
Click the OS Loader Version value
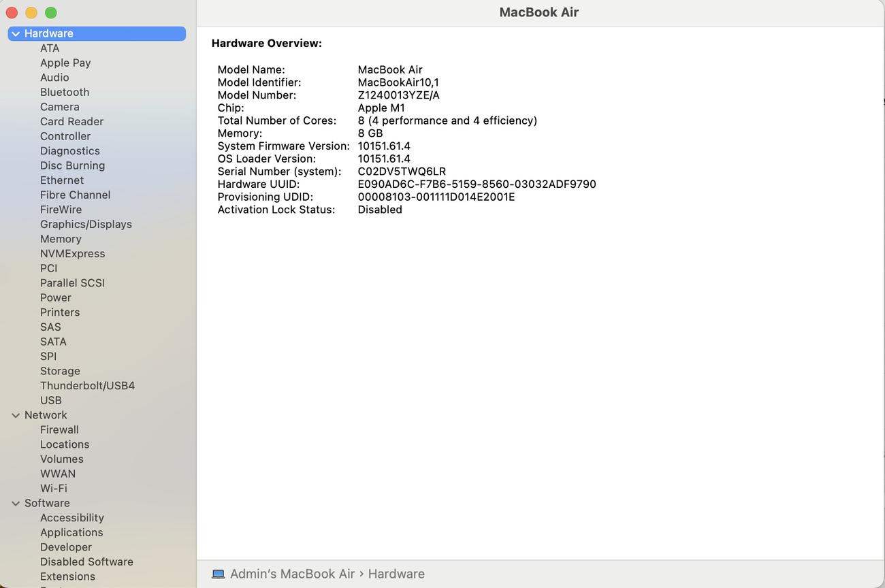[x=384, y=159]
